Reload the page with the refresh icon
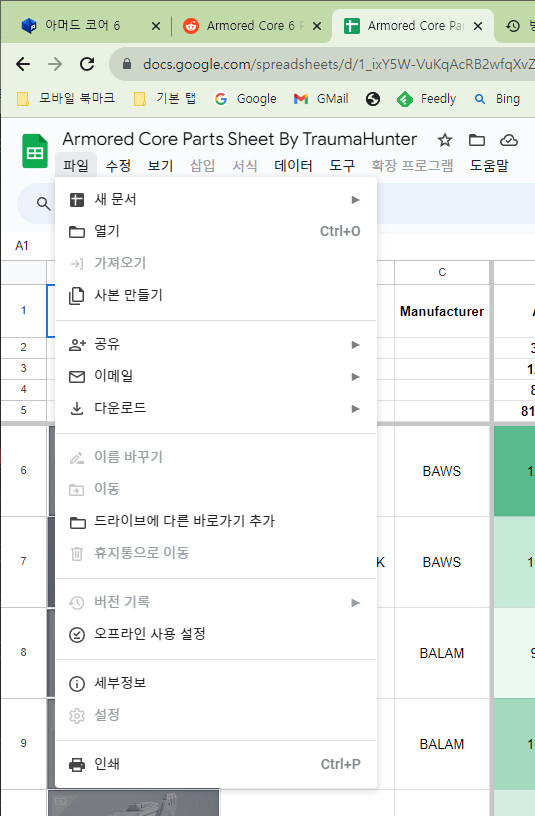 [87, 64]
